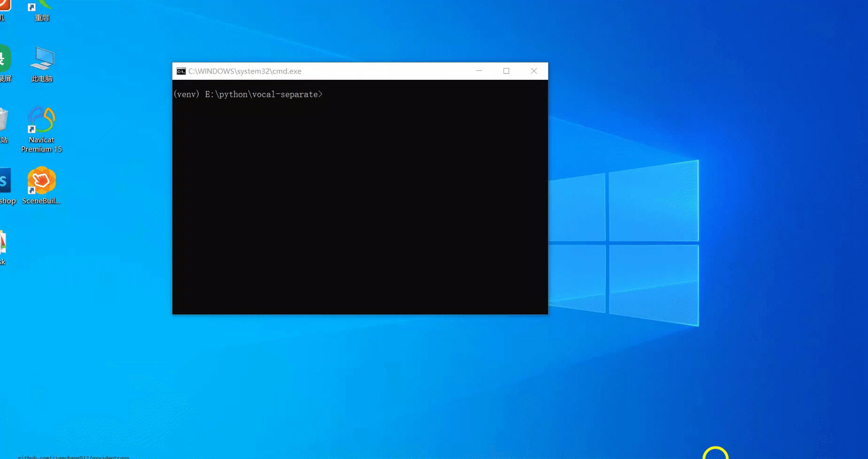This screenshot has width=868, height=459.
Task: Maximize the cmd.exe window
Action: coord(506,71)
